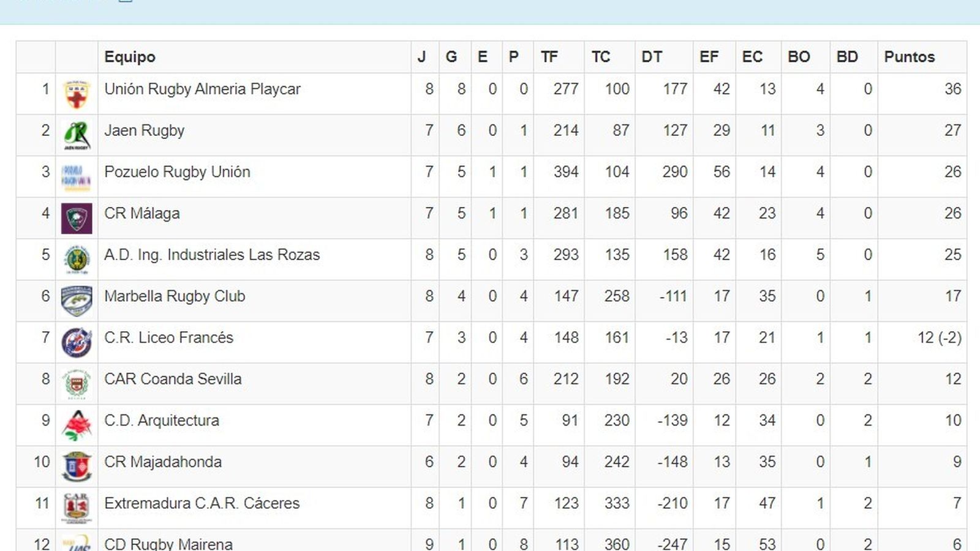Click the Marbella Rugby Club shield logo
980x551 pixels.
click(x=77, y=301)
